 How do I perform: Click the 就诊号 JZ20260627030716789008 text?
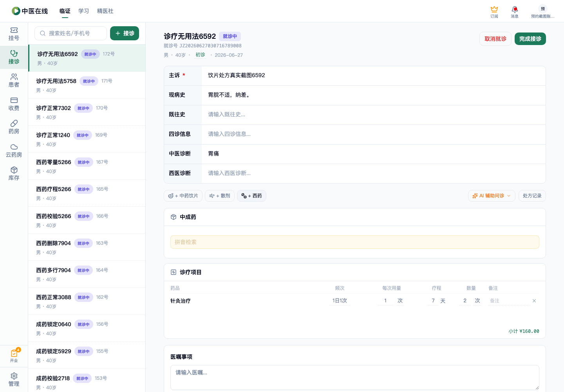(202, 46)
